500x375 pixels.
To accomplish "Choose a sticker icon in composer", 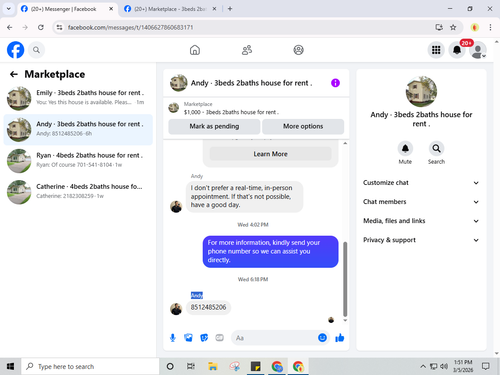I will coord(204,338).
